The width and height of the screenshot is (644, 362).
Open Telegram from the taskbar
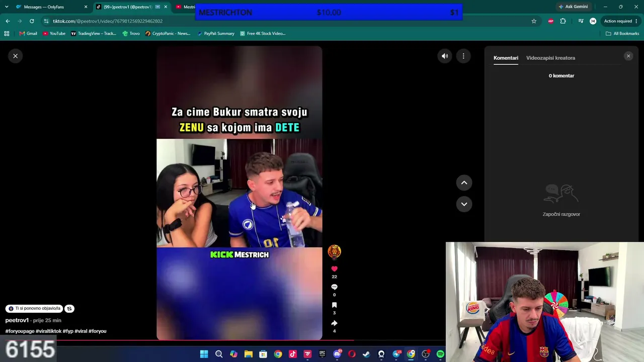396,354
